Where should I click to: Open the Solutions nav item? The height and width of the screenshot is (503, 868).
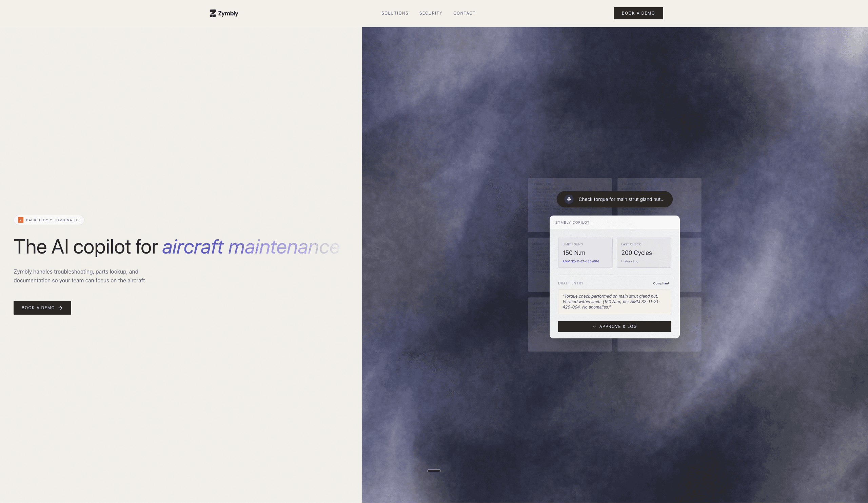394,13
